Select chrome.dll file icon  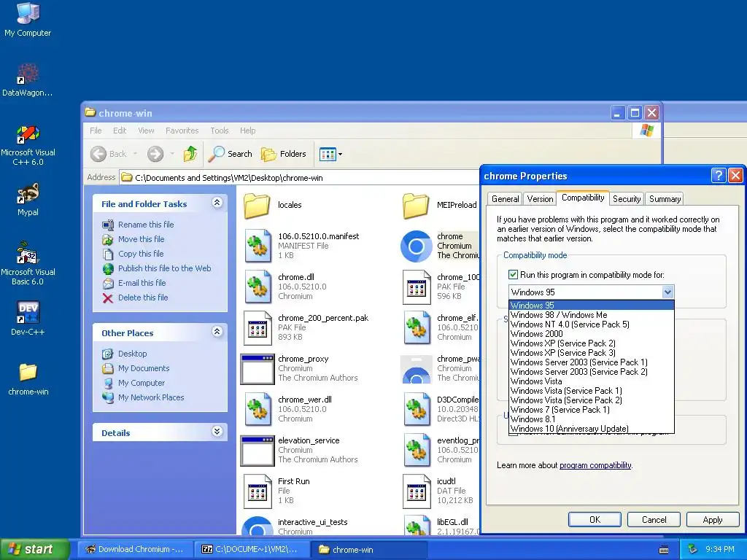point(258,287)
